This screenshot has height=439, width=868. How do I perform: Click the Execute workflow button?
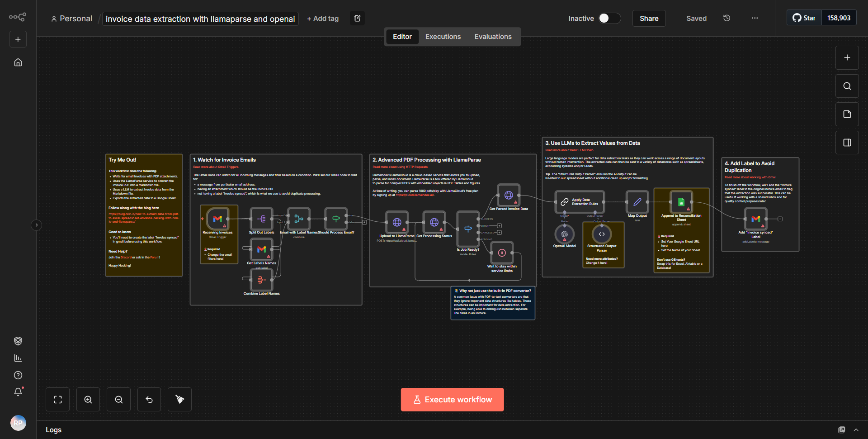[x=452, y=399]
